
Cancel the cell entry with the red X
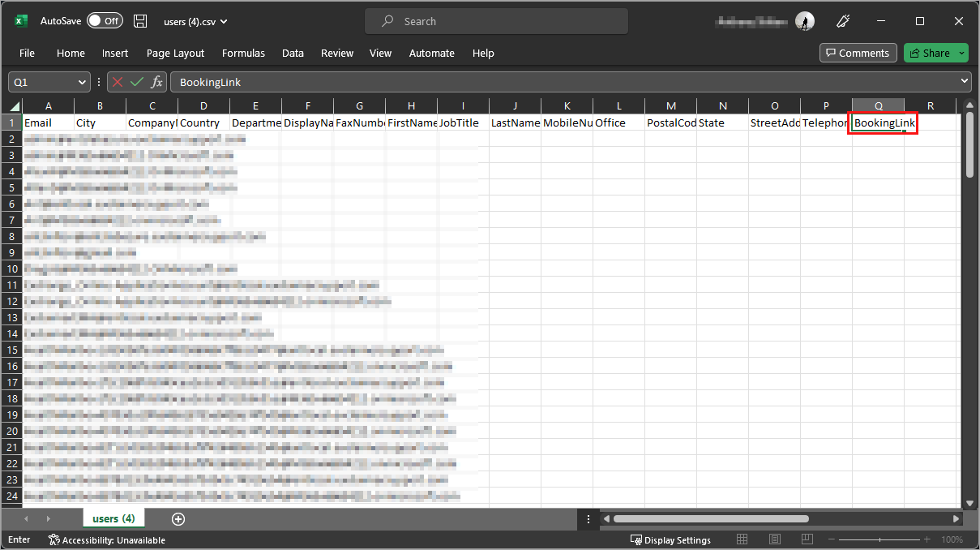pos(118,82)
